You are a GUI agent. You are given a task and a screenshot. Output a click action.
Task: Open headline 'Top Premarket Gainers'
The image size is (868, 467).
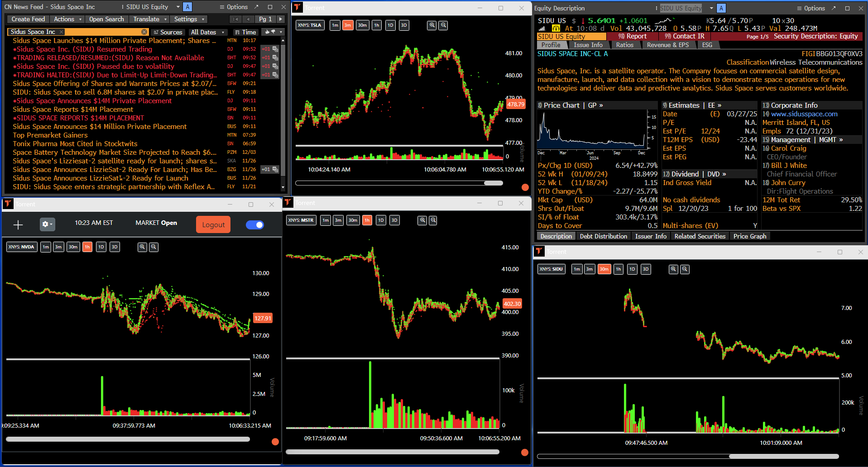50,135
